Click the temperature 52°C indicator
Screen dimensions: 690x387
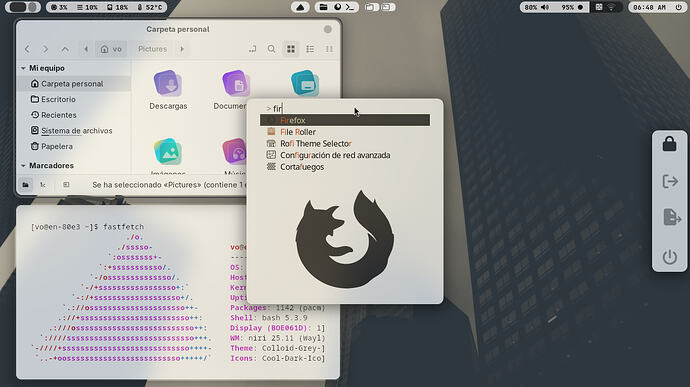150,7
